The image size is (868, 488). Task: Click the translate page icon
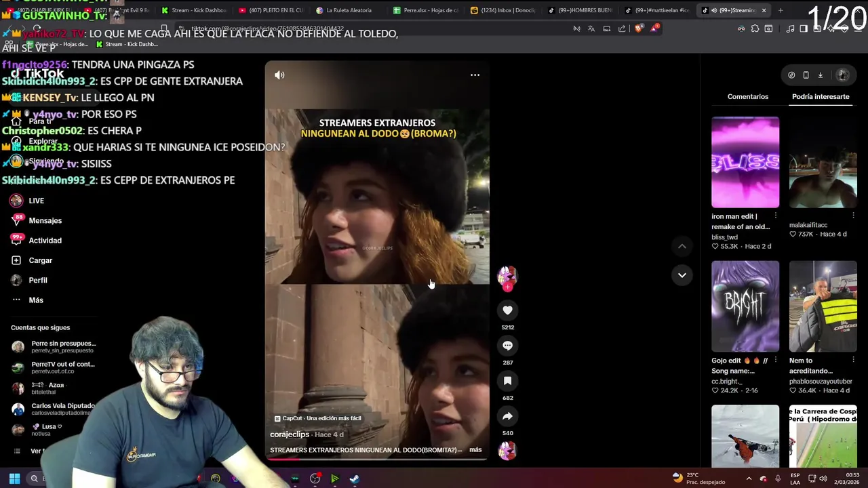coord(591,28)
